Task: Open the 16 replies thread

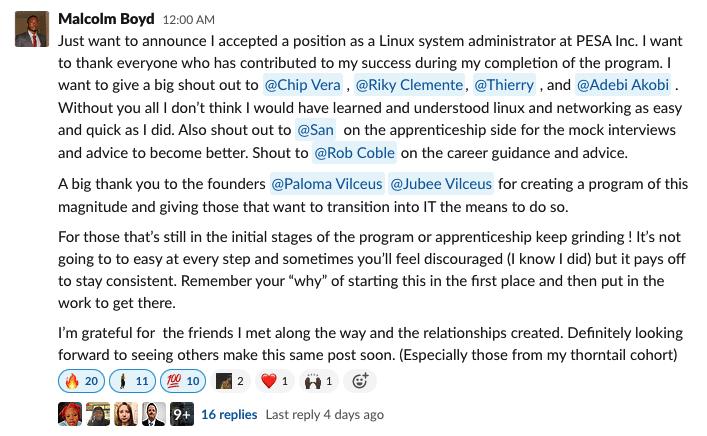Action: [x=229, y=414]
